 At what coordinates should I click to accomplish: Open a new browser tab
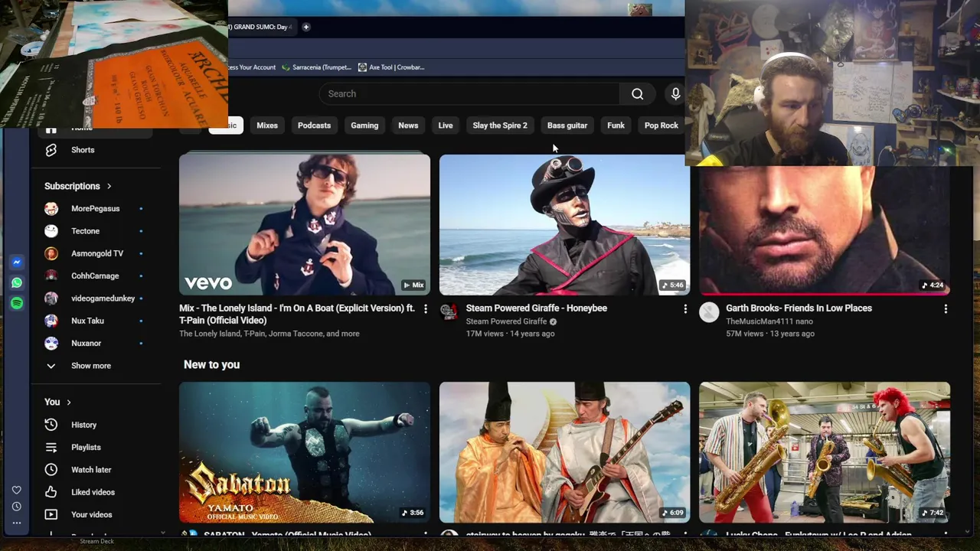pos(305,27)
